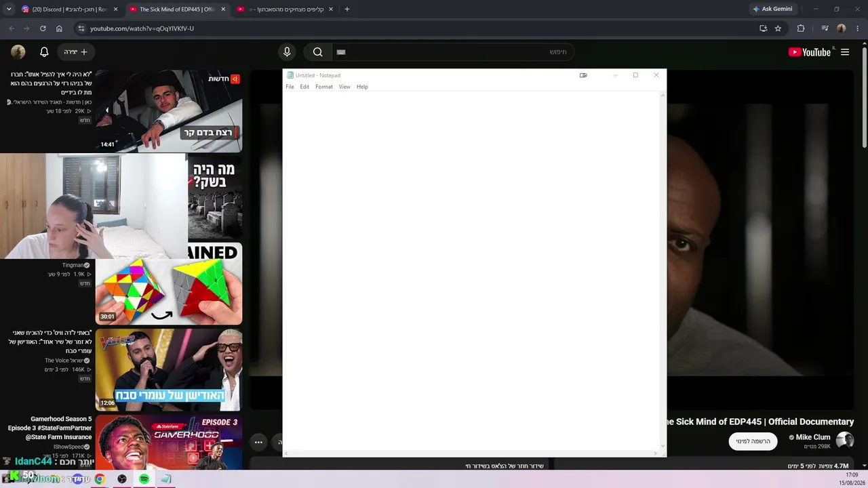868x488 pixels.
Task: Open the Gamerhood Season 5 Episode 3 title
Action: tap(50, 428)
